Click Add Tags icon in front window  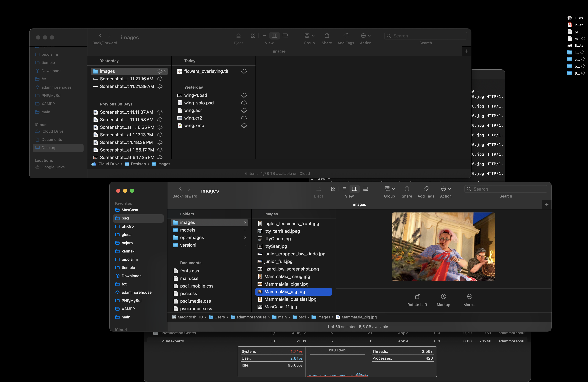click(426, 189)
